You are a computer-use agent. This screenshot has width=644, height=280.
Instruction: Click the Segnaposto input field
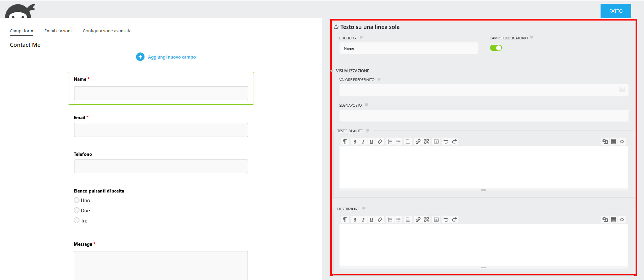[484, 115]
